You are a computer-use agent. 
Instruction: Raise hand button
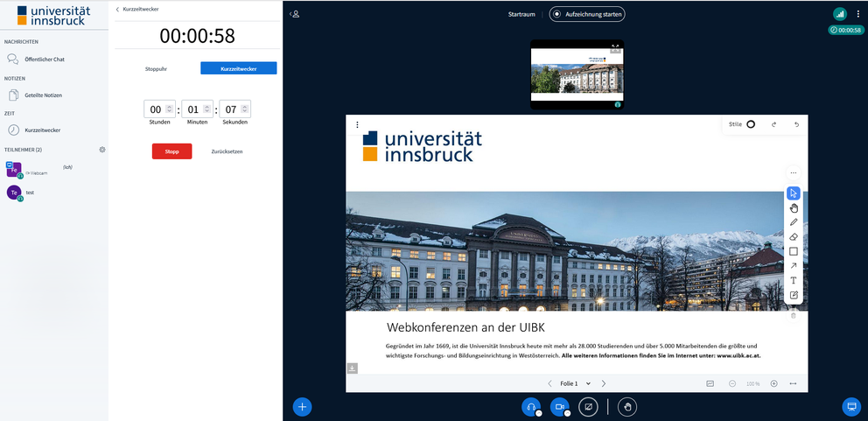coord(627,407)
